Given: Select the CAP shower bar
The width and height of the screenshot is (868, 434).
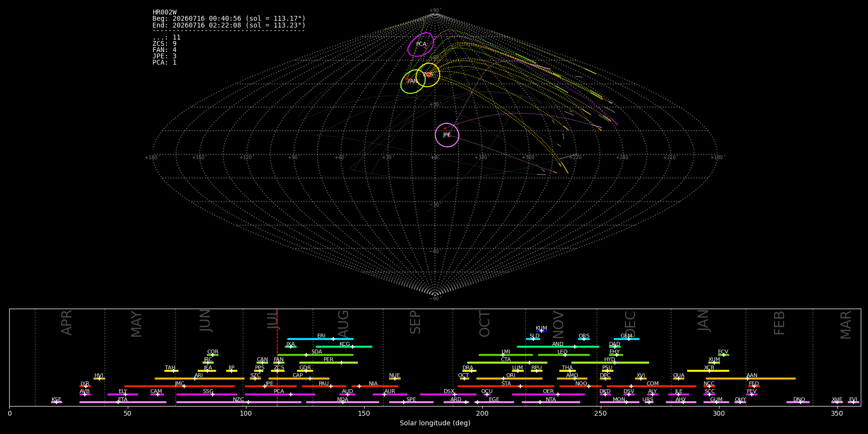Looking at the screenshot, I should pos(299,379).
